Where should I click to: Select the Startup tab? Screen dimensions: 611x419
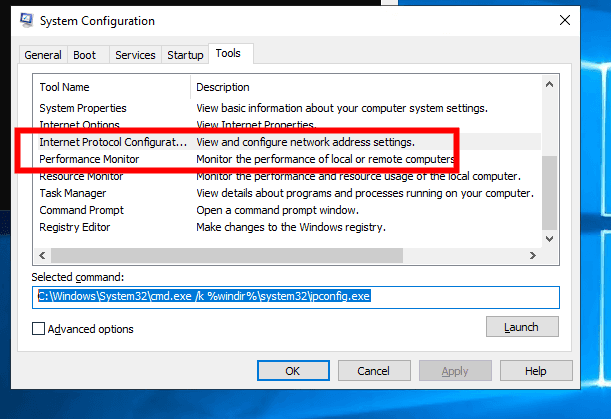184,55
